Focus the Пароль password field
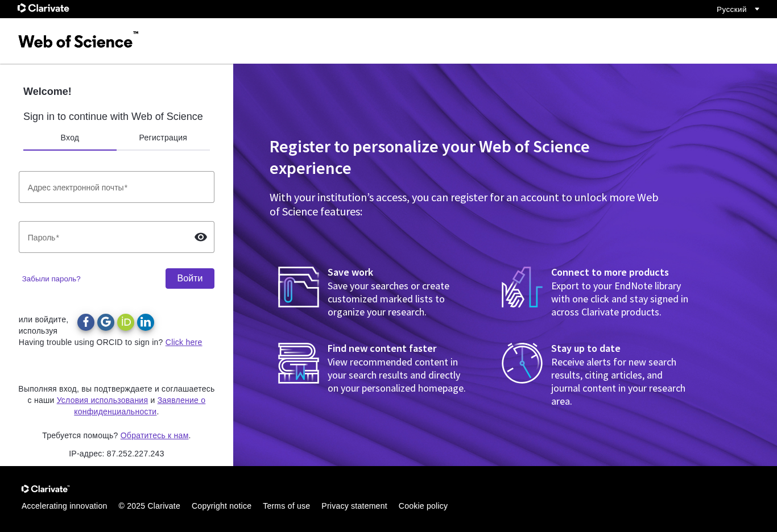The image size is (777, 532). click(117, 237)
